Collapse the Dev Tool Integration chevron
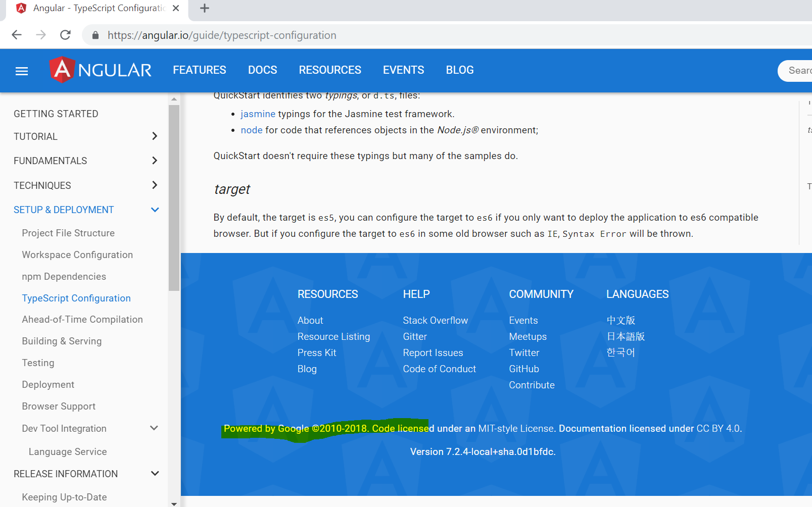812x507 pixels. [155, 428]
